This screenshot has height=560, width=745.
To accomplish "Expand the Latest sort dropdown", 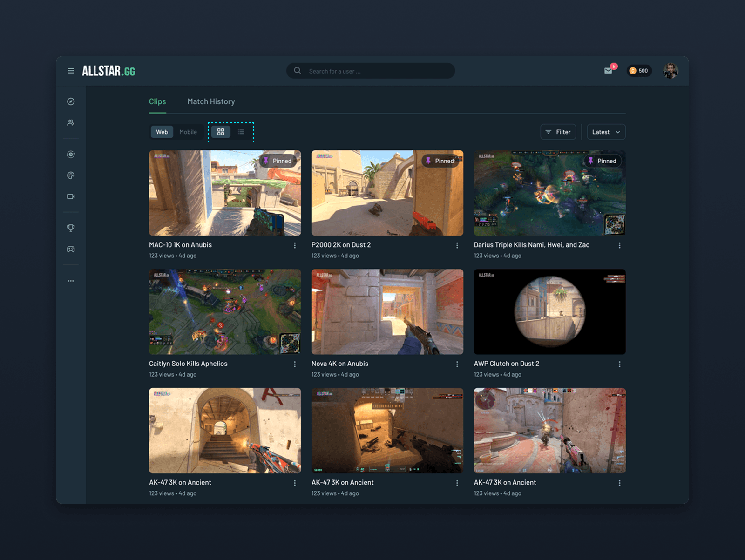I will click(x=606, y=132).
